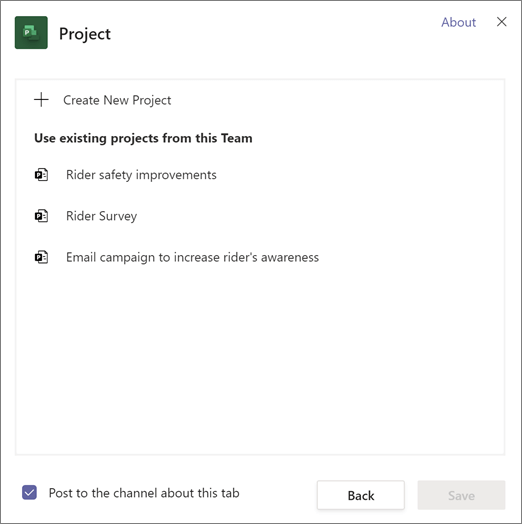Click the Rider Survey file icon

pyautogui.click(x=41, y=216)
